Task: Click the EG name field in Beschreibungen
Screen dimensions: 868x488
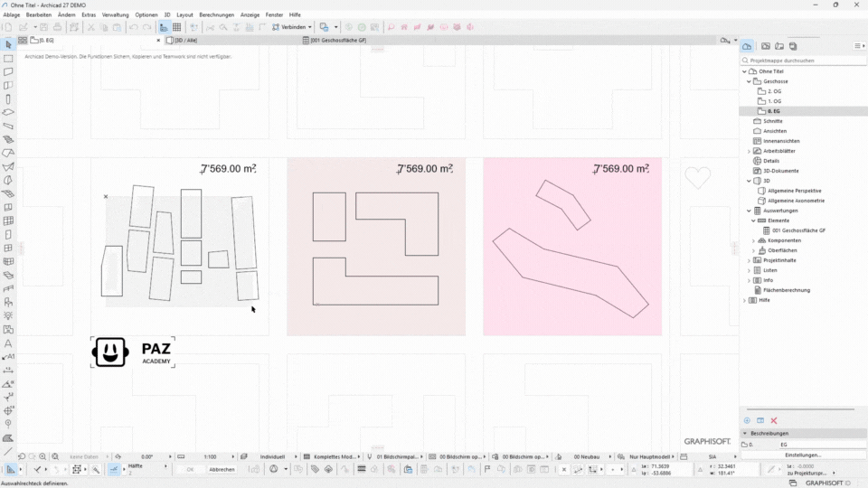Action: tap(822, 445)
